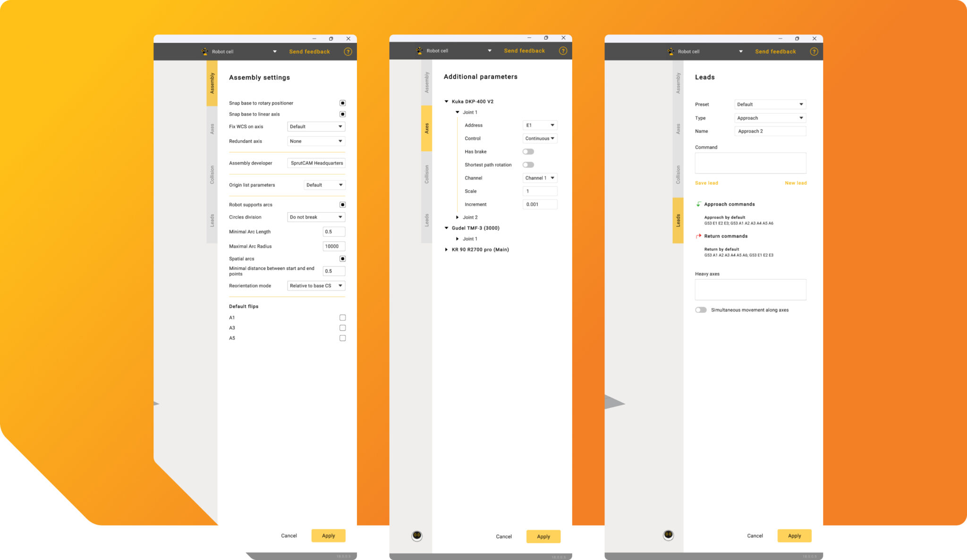This screenshot has width=967, height=560.
Task: Uncheck Snap base to rotary positioner
Action: (x=342, y=103)
